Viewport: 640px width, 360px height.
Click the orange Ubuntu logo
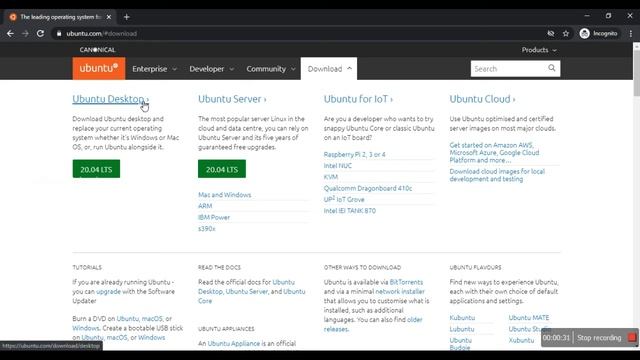(x=99, y=68)
